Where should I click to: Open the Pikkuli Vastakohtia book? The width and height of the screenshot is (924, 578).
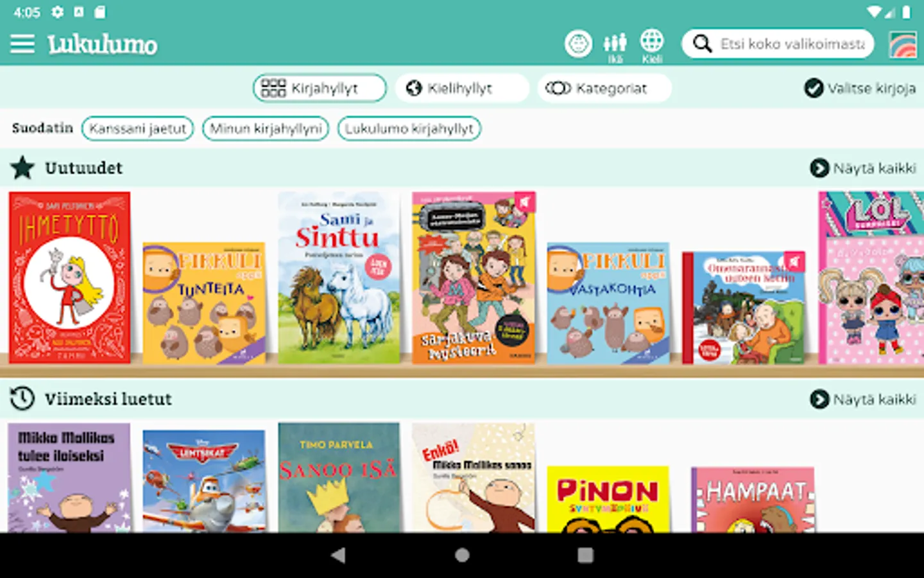coord(608,303)
